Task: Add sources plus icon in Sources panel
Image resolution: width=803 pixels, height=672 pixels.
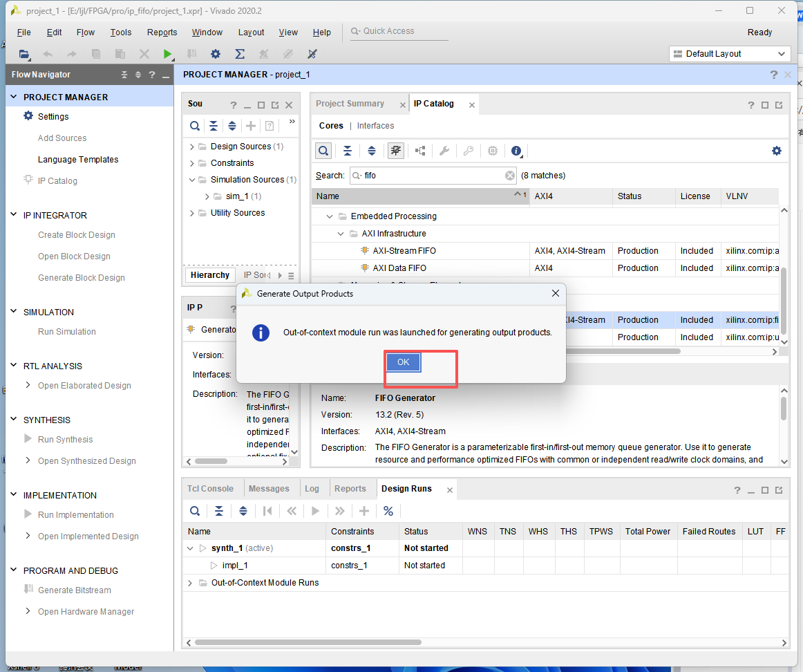Action: (251, 126)
